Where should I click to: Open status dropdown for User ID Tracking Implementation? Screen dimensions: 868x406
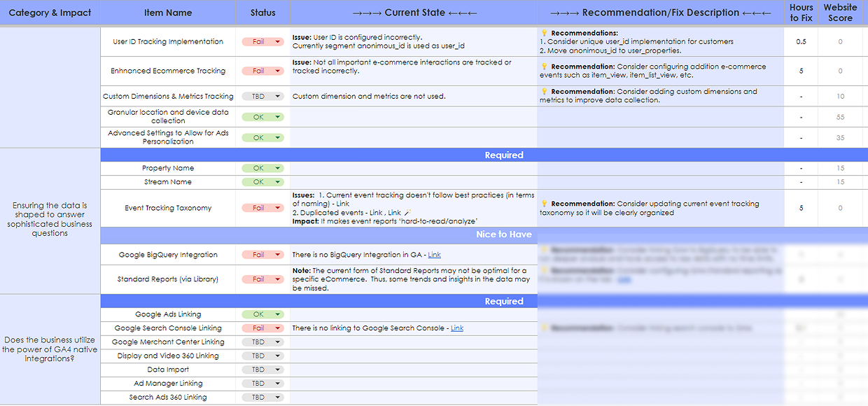[278, 42]
